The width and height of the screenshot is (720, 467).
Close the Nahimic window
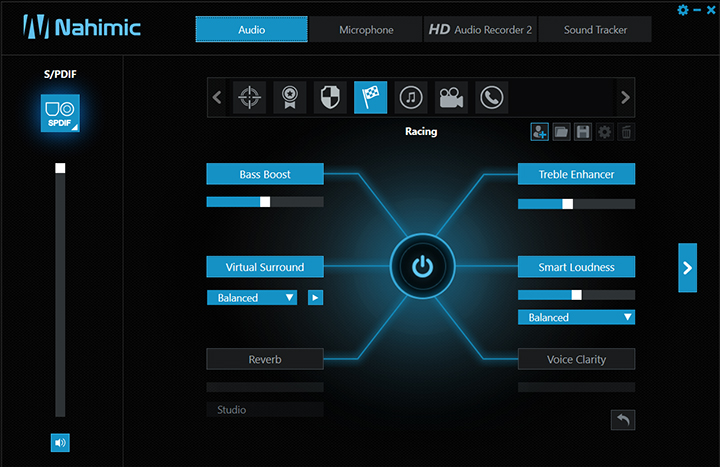(711, 10)
